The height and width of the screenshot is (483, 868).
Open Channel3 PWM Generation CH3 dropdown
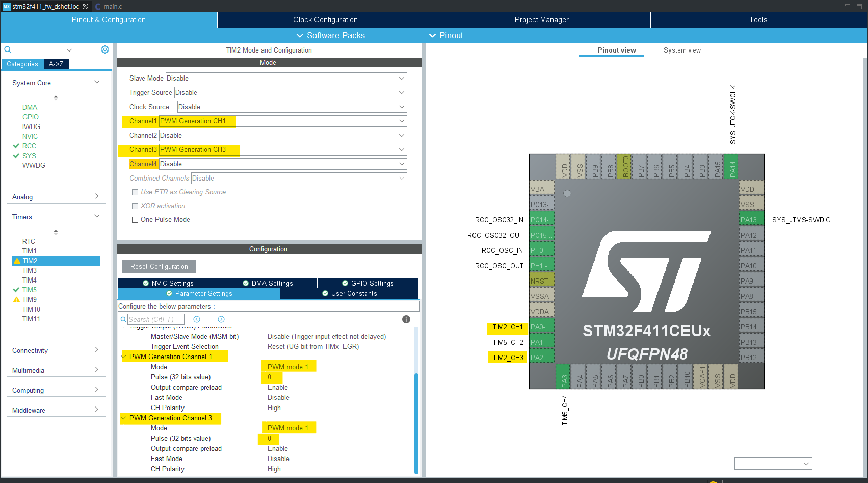click(283, 149)
